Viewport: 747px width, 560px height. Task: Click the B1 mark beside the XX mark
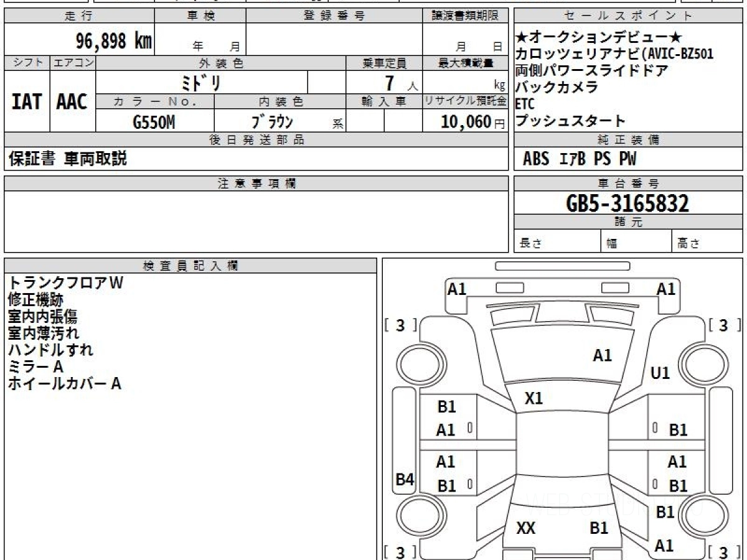click(599, 529)
